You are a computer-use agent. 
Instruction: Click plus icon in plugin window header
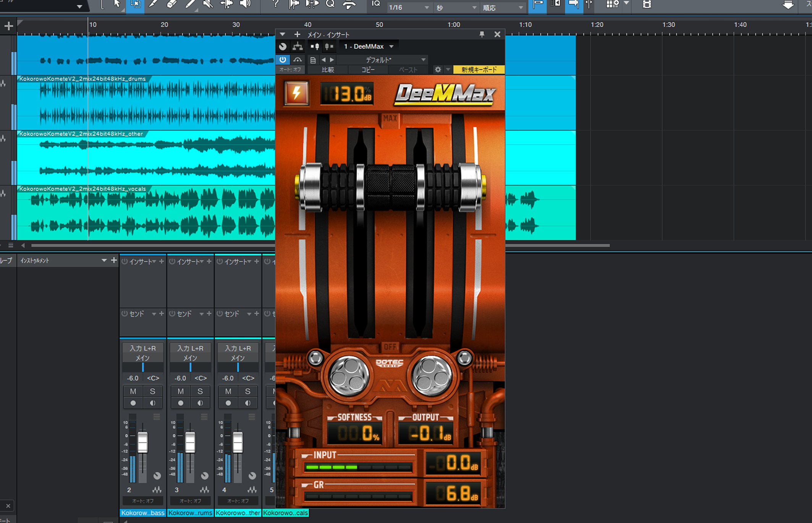pyautogui.click(x=297, y=34)
